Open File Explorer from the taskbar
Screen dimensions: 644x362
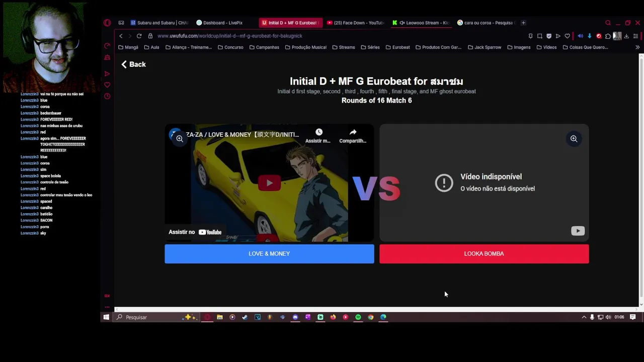pyautogui.click(x=220, y=317)
